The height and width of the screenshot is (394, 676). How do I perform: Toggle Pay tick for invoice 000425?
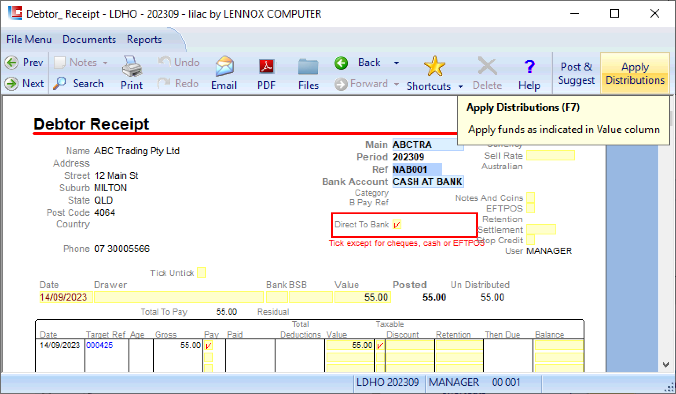click(x=208, y=345)
